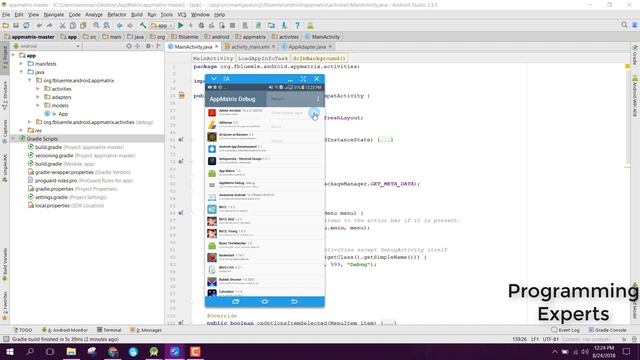Select the Adsense row in app list
Screen dimensions: 640x360
(264, 124)
